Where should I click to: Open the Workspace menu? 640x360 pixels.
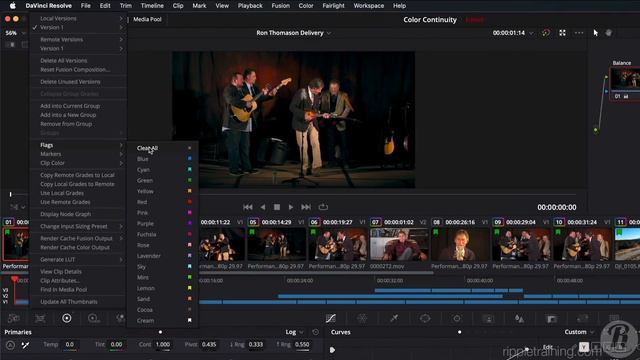(x=369, y=6)
